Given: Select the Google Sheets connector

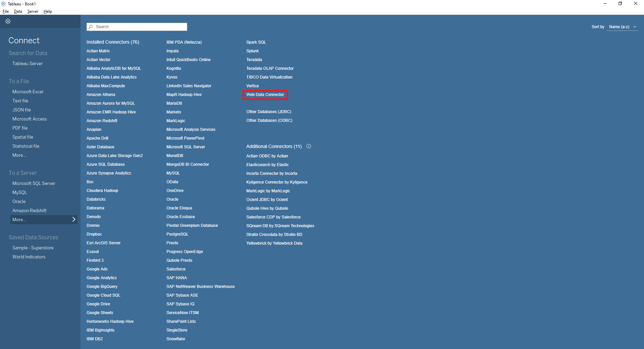Looking at the screenshot, I should [x=100, y=313].
